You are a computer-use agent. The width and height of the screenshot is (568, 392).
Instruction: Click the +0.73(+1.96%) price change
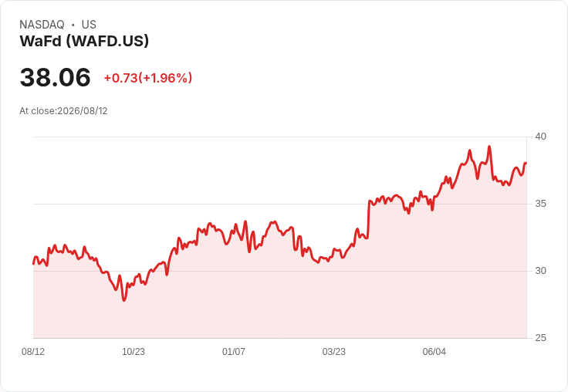click(x=148, y=78)
